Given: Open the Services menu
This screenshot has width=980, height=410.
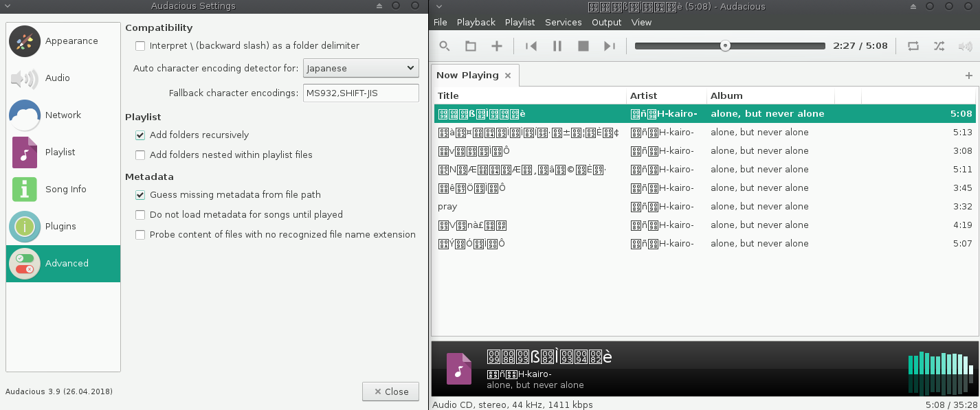Looking at the screenshot, I should (x=564, y=22).
